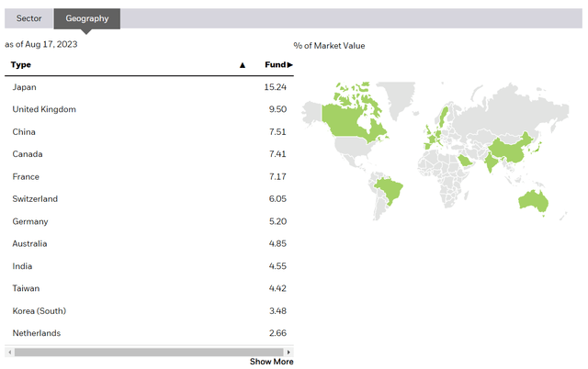Click the 5.20 fund value
Screen dimensions: 588x369
coord(277,221)
